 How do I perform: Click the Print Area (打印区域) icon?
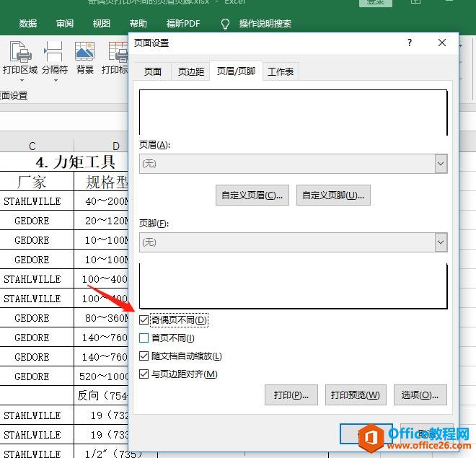tap(19, 53)
